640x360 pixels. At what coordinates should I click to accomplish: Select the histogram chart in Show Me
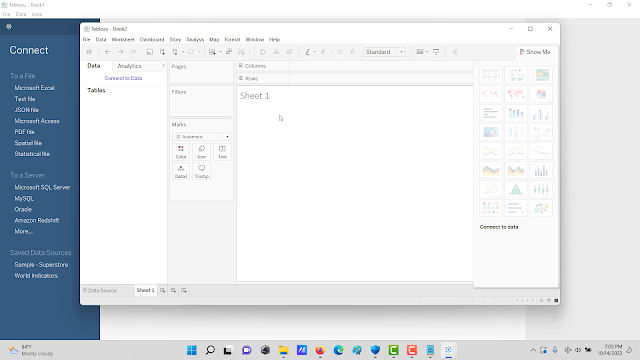pyautogui.click(x=516, y=189)
